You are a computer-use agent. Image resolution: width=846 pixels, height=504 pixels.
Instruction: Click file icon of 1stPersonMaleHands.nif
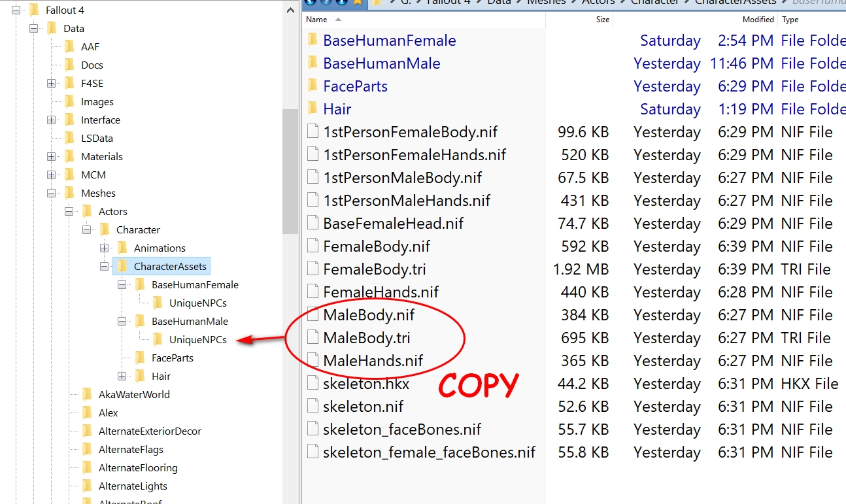point(313,200)
